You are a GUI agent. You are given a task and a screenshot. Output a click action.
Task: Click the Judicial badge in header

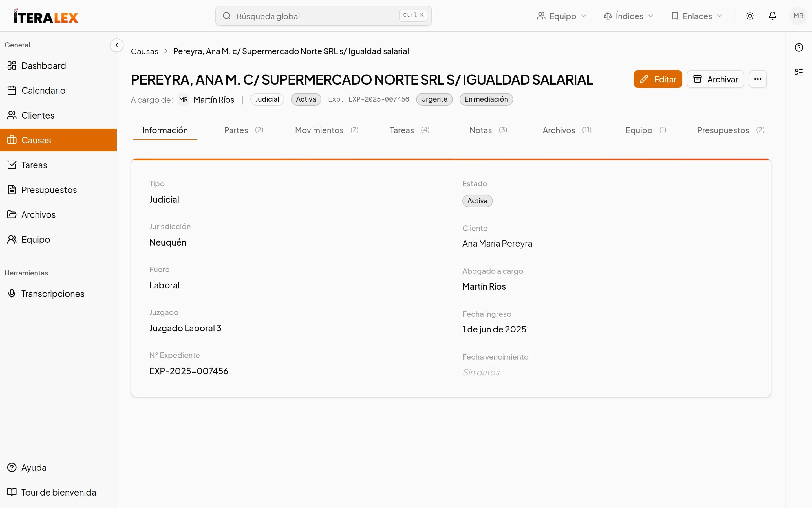tap(267, 99)
